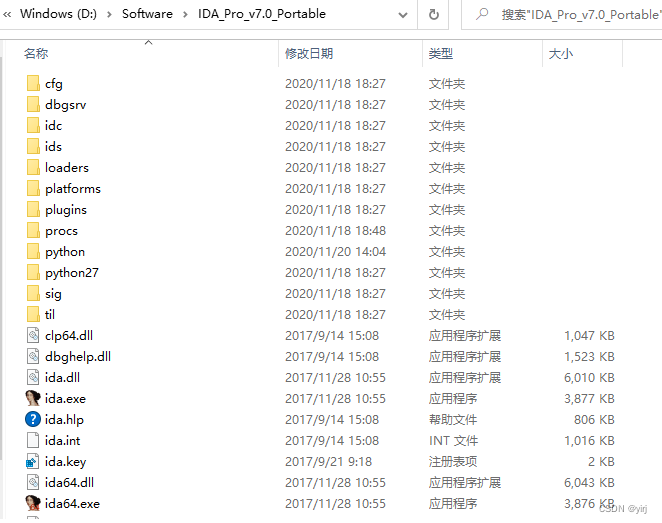Click the python folder icon
The image size is (662, 523).
click(33, 252)
